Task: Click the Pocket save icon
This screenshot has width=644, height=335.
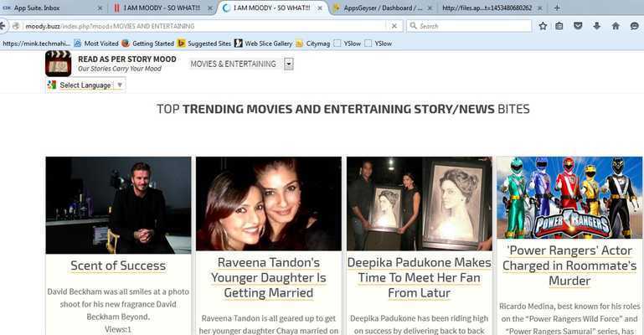Action: [x=579, y=26]
